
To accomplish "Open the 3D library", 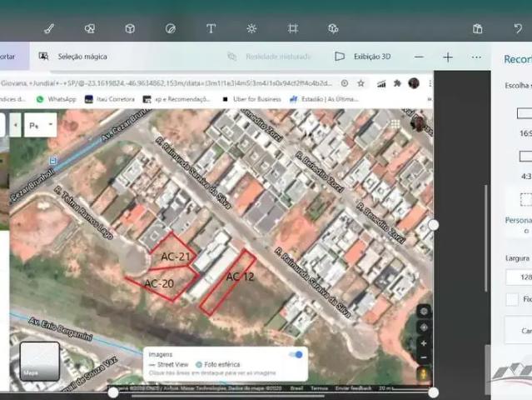I will coord(333,29).
